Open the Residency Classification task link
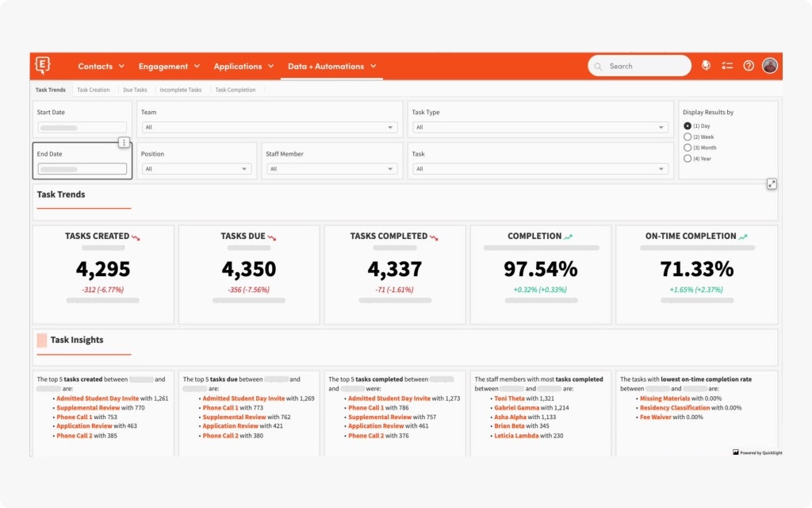 (x=675, y=408)
